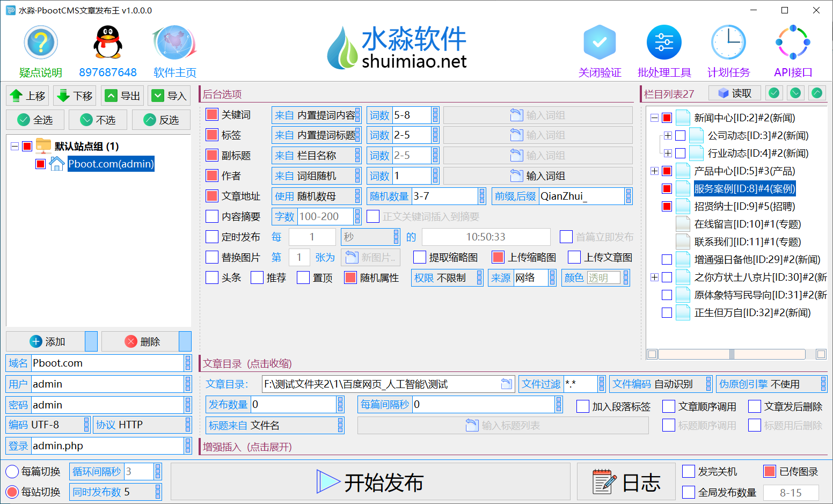Select the 每篇切换 radio button

click(x=12, y=471)
